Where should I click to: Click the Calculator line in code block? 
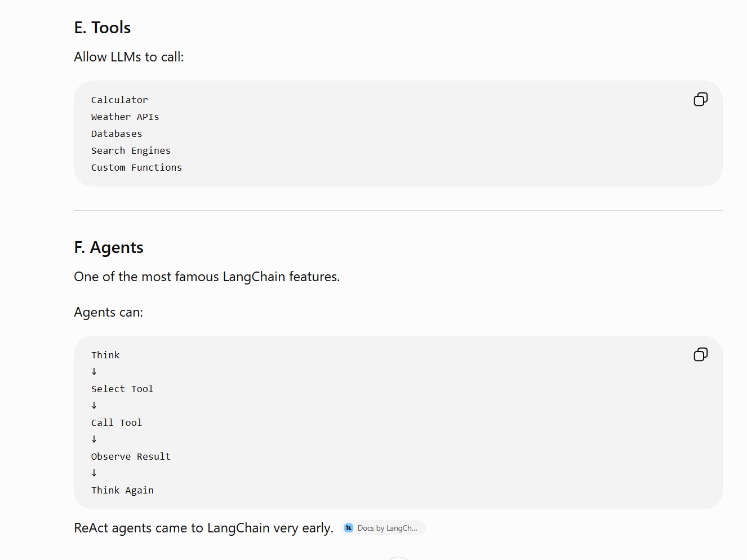[x=119, y=100]
